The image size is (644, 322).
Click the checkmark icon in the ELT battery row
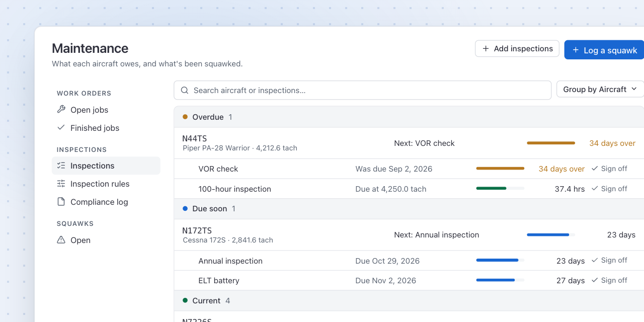click(x=595, y=280)
